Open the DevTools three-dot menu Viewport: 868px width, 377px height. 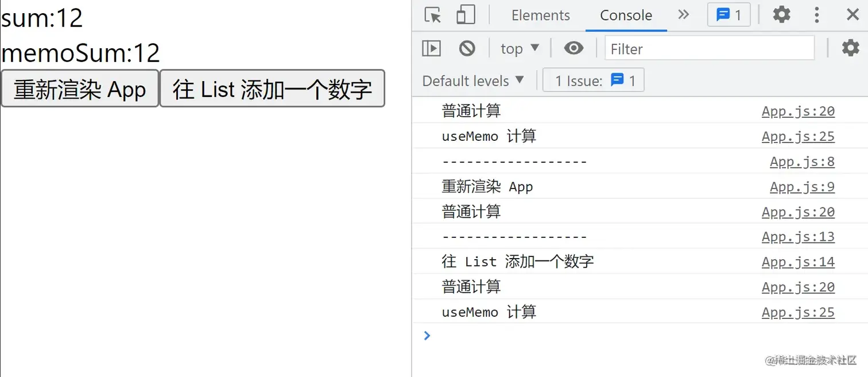tap(816, 15)
